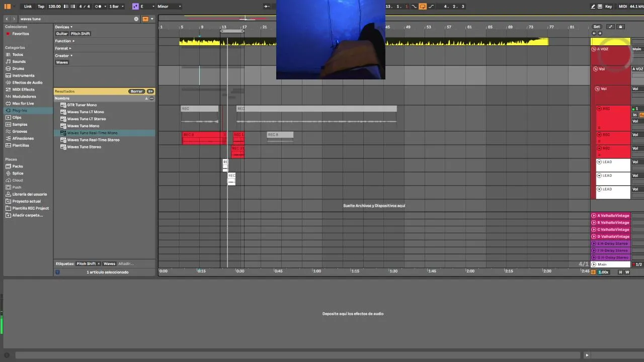Viewport: 644px width, 362px height.
Task: Go back with browser left arrow
Action: pyautogui.click(x=7, y=19)
